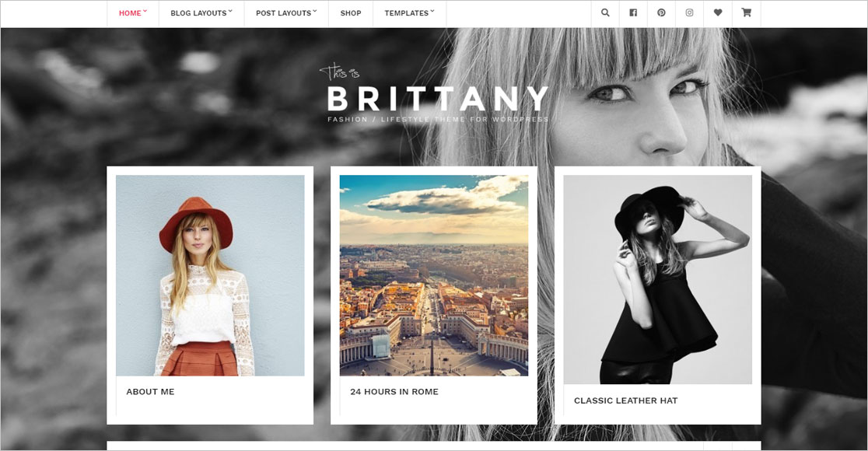Image resolution: width=868 pixels, height=451 pixels.
Task: Select the red hat woman photo
Action: [210, 275]
